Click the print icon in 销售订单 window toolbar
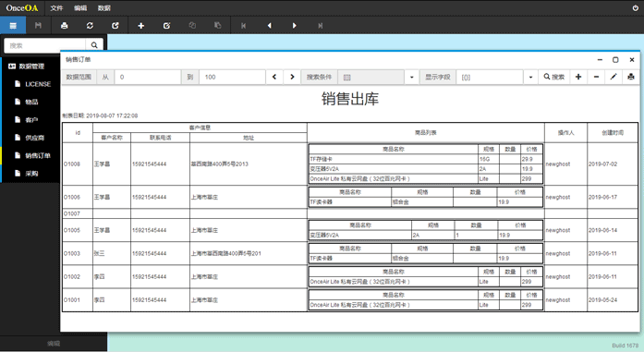 tap(631, 77)
